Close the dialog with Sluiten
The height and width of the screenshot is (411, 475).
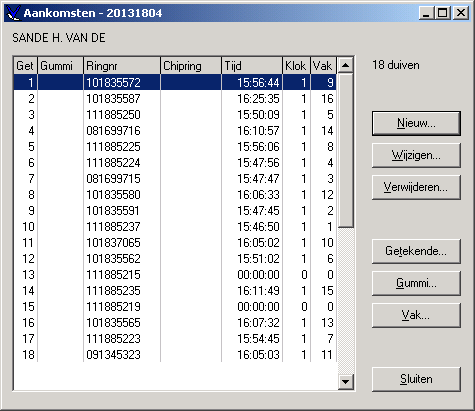click(416, 379)
